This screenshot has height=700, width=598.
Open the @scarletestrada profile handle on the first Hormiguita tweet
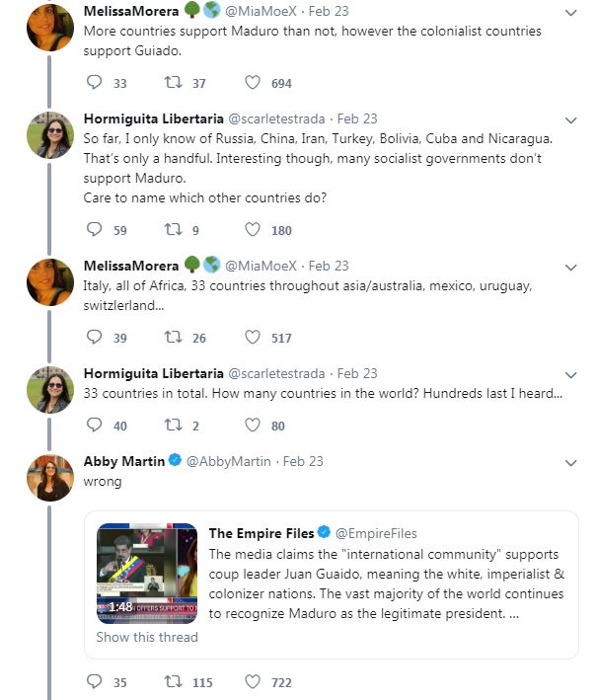pyautogui.click(x=276, y=118)
